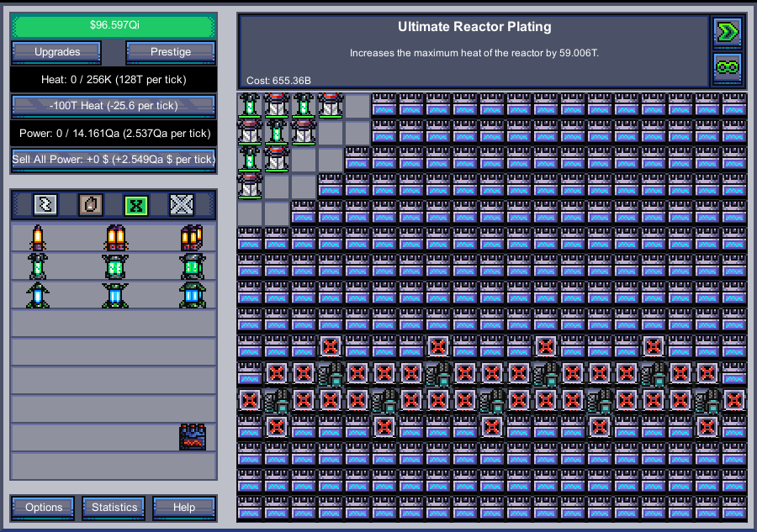Select the dark blue part with red grille
Viewport: 757px width, 532px height.
point(193,437)
